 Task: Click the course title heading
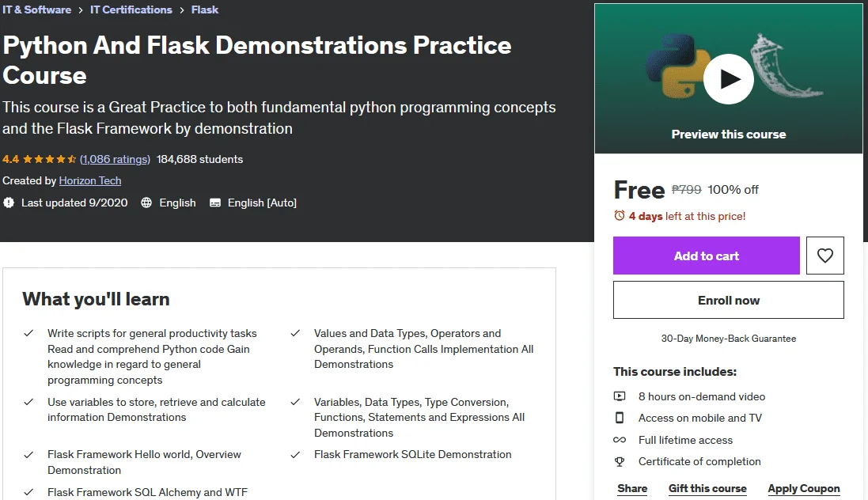(x=257, y=60)
